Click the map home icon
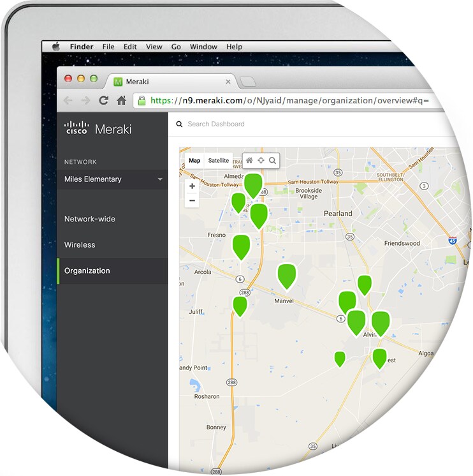473x476 pixels. tap(249, 160)
